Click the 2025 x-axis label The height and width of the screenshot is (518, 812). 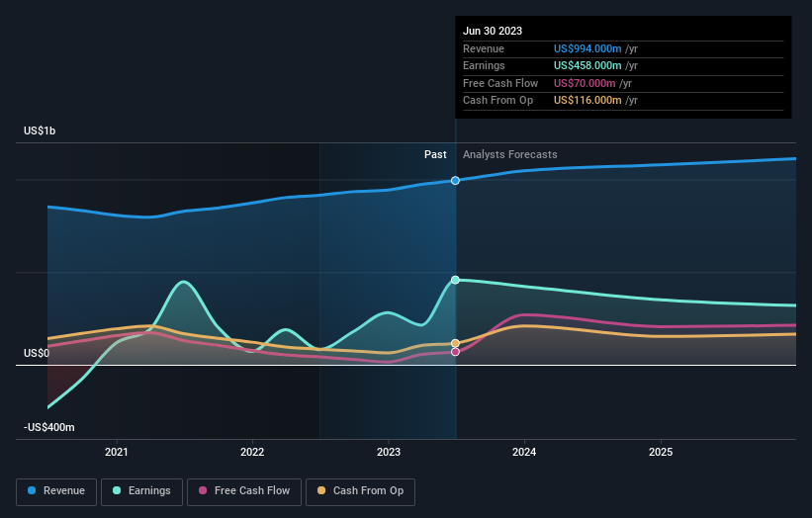[x=661, y=453]
